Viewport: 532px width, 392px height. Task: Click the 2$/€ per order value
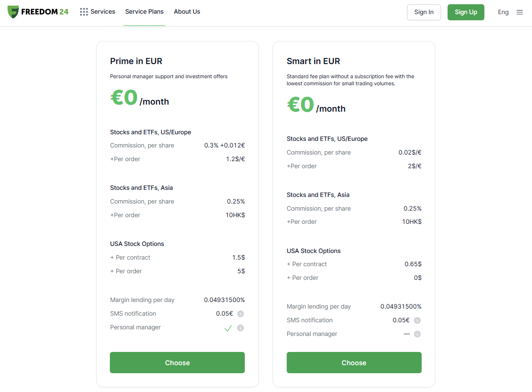(x=415, y=166)
